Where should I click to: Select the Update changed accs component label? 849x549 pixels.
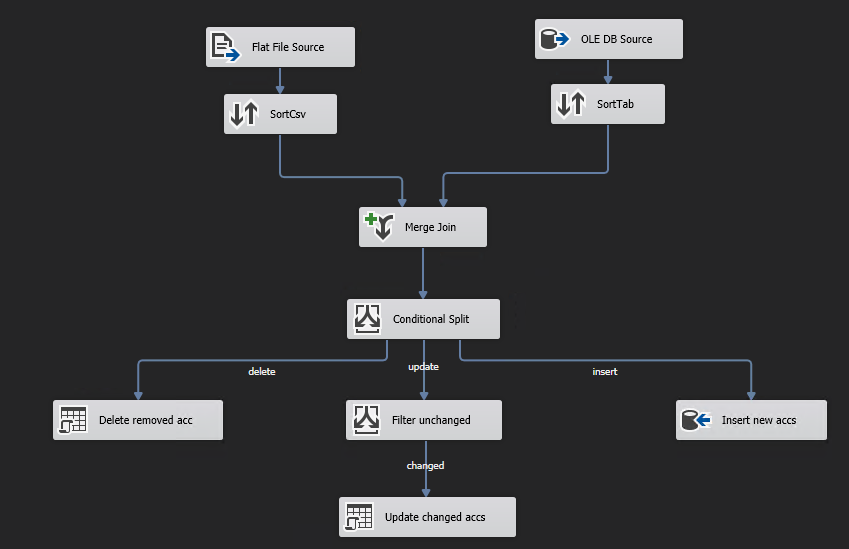click(435, 517)
